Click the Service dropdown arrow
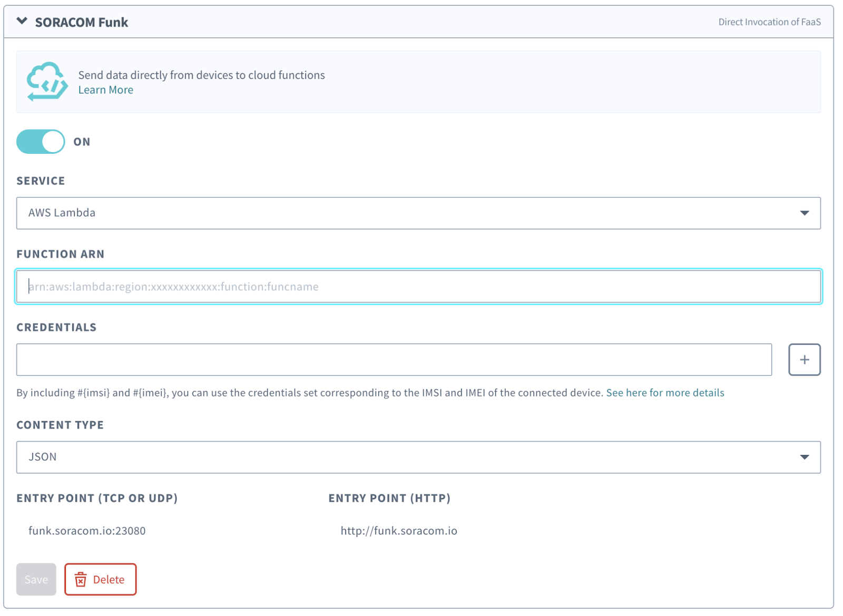The height and width of the screenshot is (616, 843). [804, 213]
